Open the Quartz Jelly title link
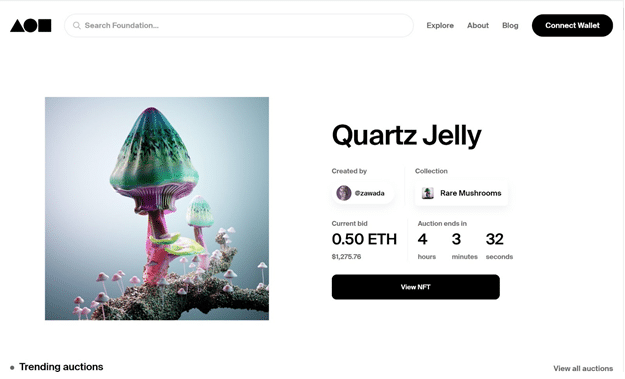 click(x=407, y=136)
